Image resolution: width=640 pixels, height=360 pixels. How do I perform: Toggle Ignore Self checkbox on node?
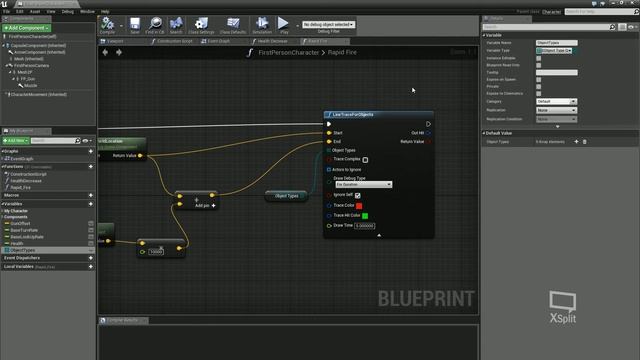358,196
